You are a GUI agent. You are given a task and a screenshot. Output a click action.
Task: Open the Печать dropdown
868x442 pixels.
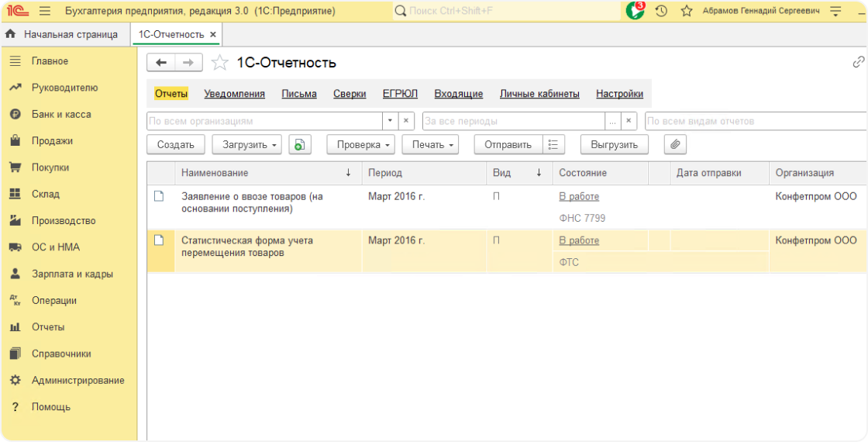coord(430,144)
